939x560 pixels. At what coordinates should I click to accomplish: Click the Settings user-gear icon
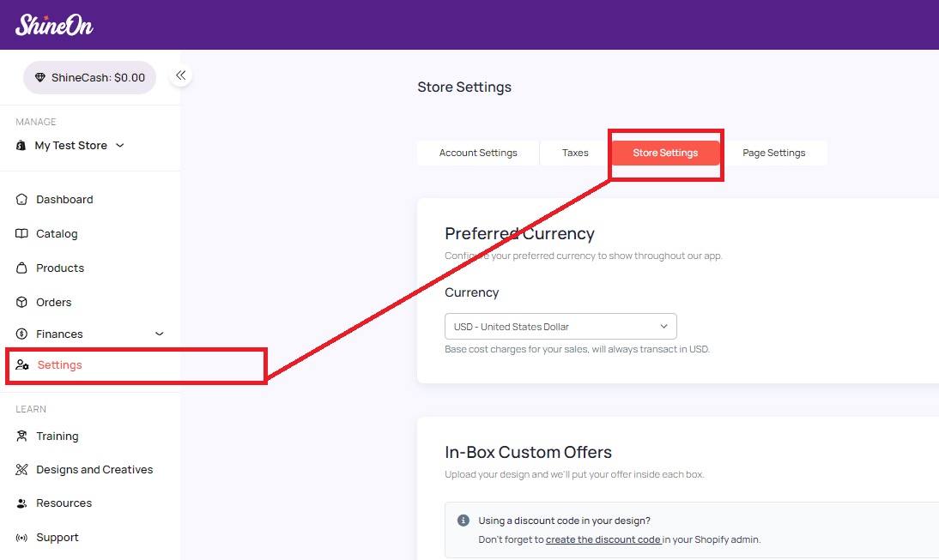pos(22,365)
